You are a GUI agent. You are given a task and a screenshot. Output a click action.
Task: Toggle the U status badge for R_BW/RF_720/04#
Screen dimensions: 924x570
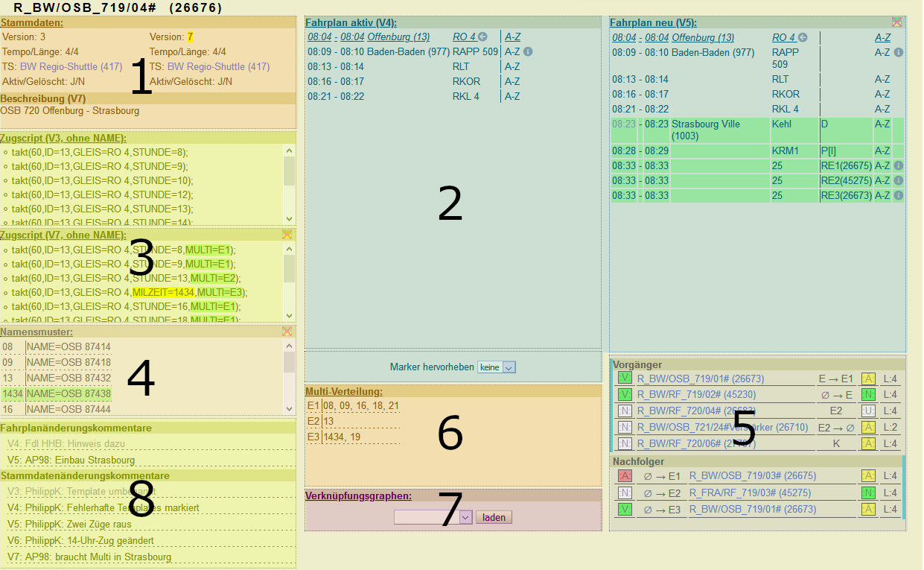[x=868, y=411]
